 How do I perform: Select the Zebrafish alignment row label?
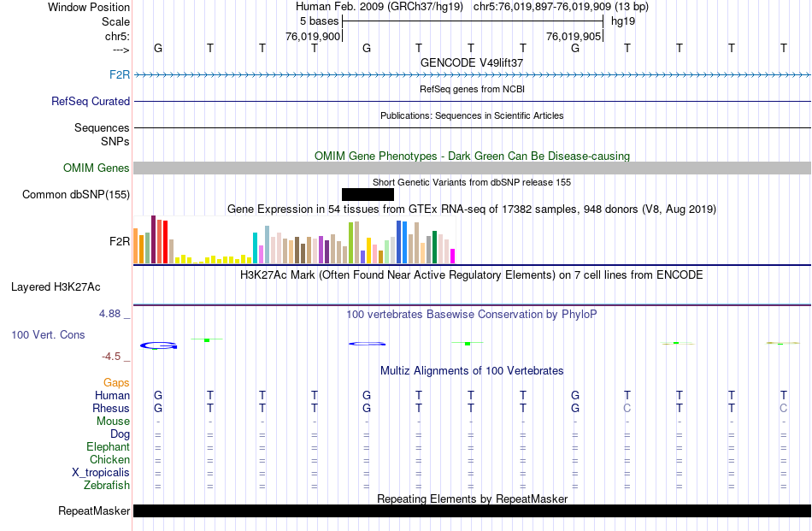point(107,486)
